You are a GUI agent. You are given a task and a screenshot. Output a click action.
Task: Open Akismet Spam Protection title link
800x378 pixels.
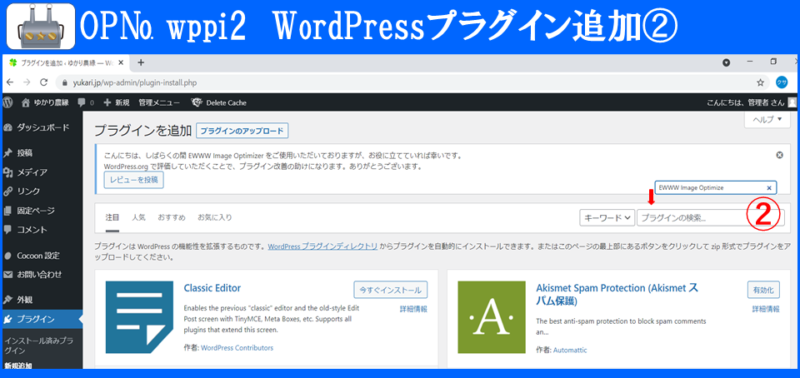pyautogui.click(x=617, y=294)
